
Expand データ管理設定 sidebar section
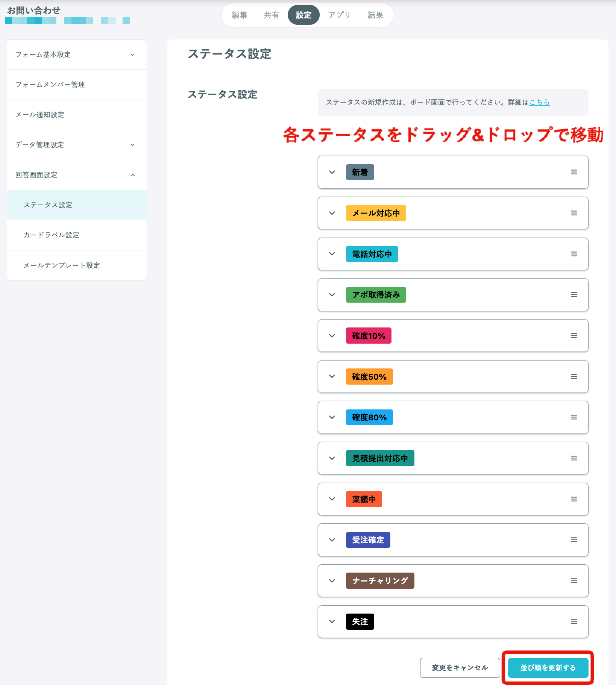click(x=77, y=145)
